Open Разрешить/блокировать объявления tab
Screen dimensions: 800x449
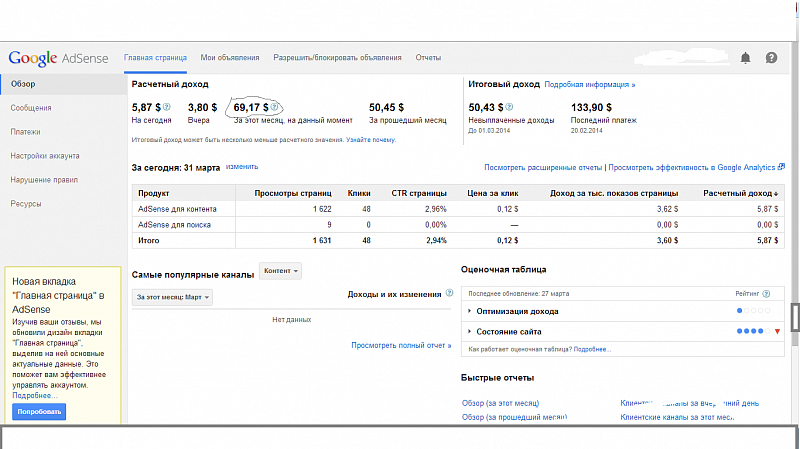click(x=337, y=58)
